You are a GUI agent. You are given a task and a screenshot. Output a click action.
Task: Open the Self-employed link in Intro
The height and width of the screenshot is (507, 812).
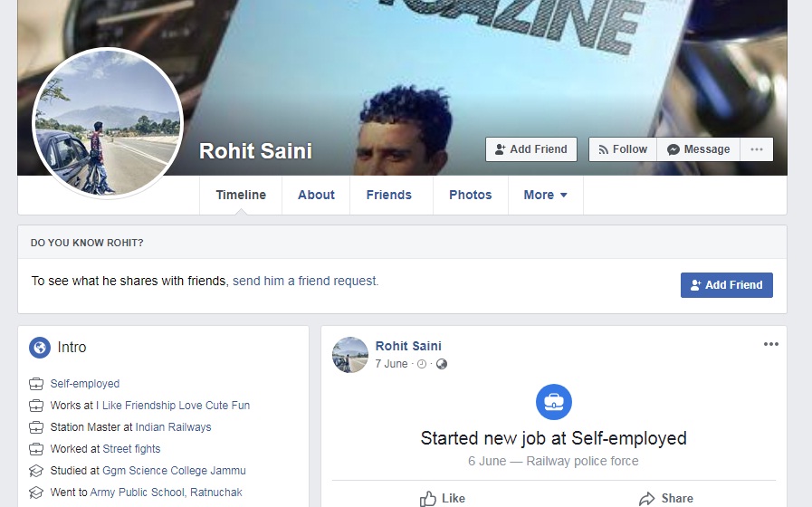[85, 384]
